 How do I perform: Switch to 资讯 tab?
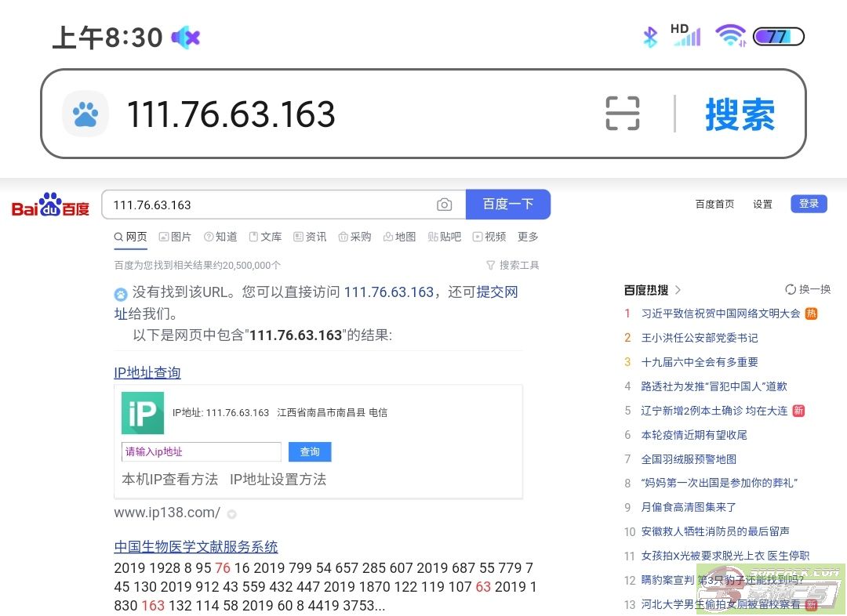click(x=310, y=237)
